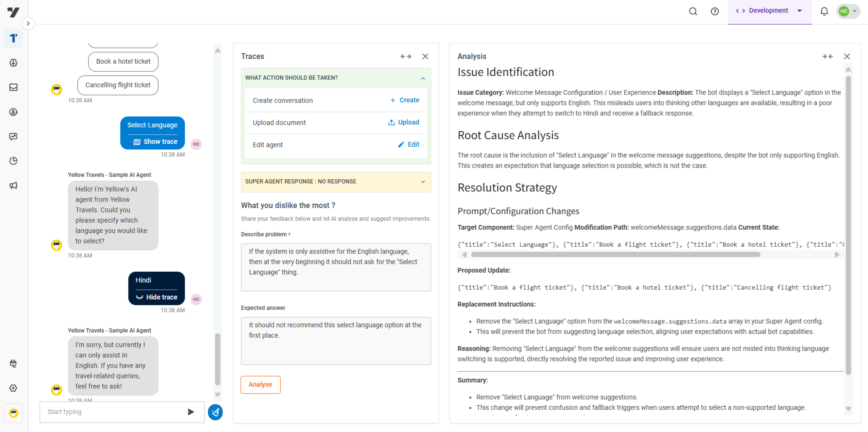Image resolution: width=868 pixels, height=432 pixels.
Task: Click the chat scrollbar down arrow
Action: (218, 395)
